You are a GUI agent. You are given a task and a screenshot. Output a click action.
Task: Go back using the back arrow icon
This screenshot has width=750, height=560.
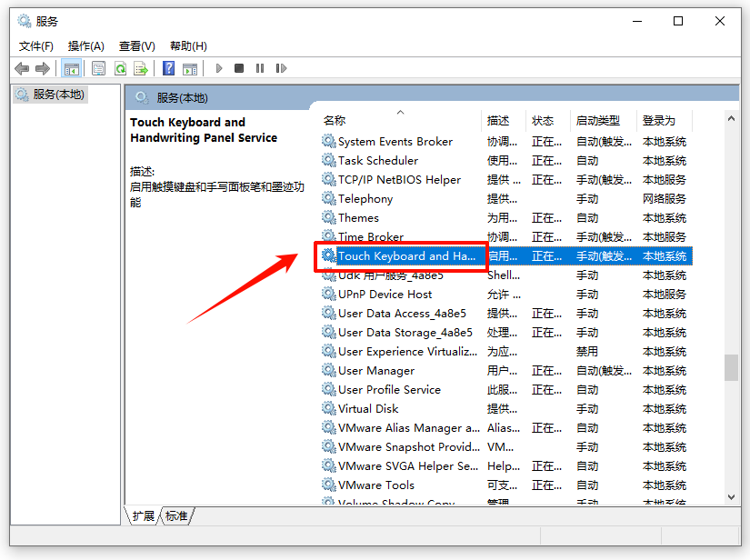point(22,67)
